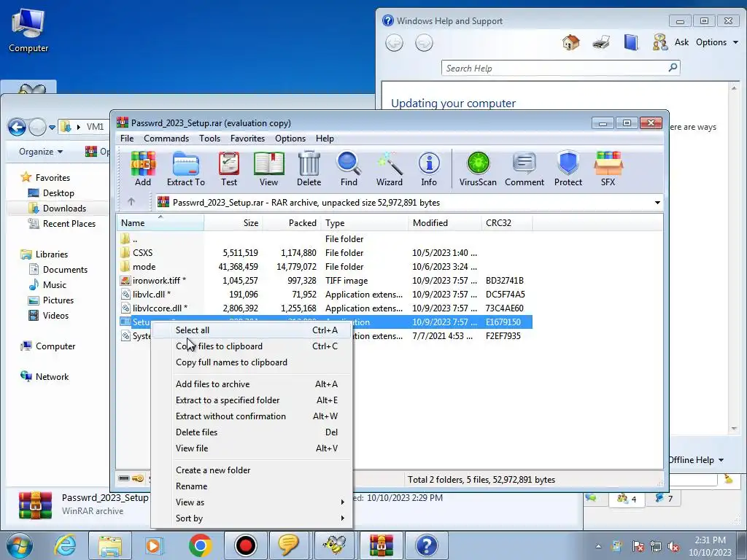Open the File menu in WinRAR
747x560 pixels.
coord(127,139)
